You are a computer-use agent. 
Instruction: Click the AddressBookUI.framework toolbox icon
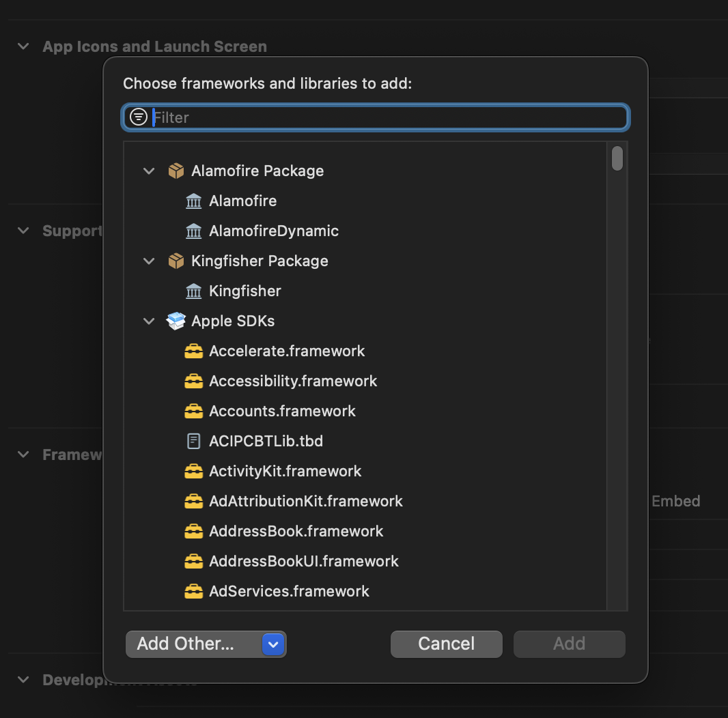tap(193, 561)
